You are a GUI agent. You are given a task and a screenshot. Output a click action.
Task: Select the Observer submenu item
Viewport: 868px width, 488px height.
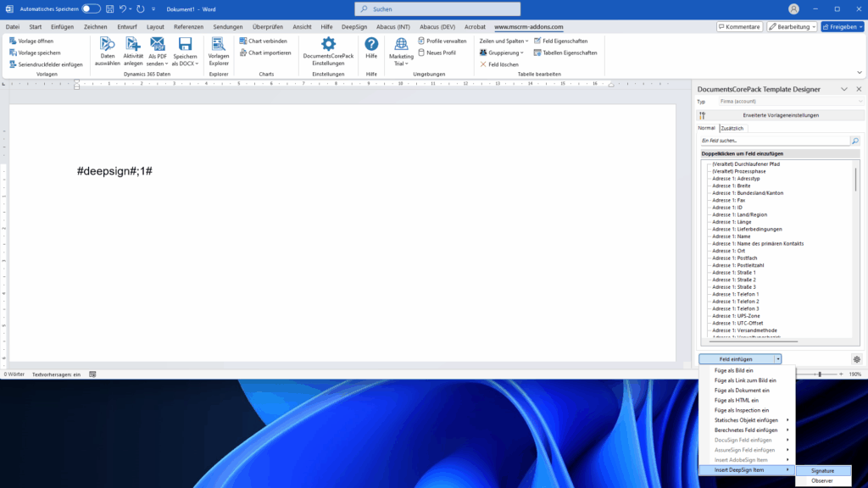tap(823, 481)
